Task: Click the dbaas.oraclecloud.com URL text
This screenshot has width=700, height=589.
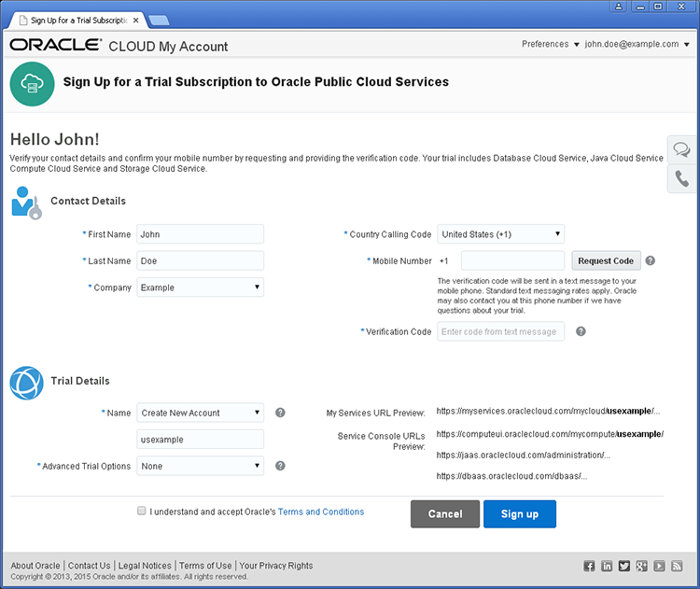Action: [511, 476]
